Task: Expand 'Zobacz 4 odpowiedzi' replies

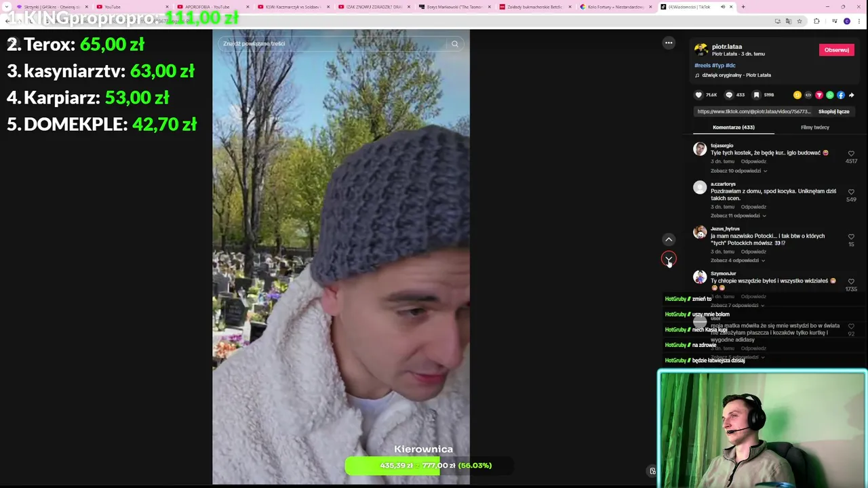Action: click(737, 260)
